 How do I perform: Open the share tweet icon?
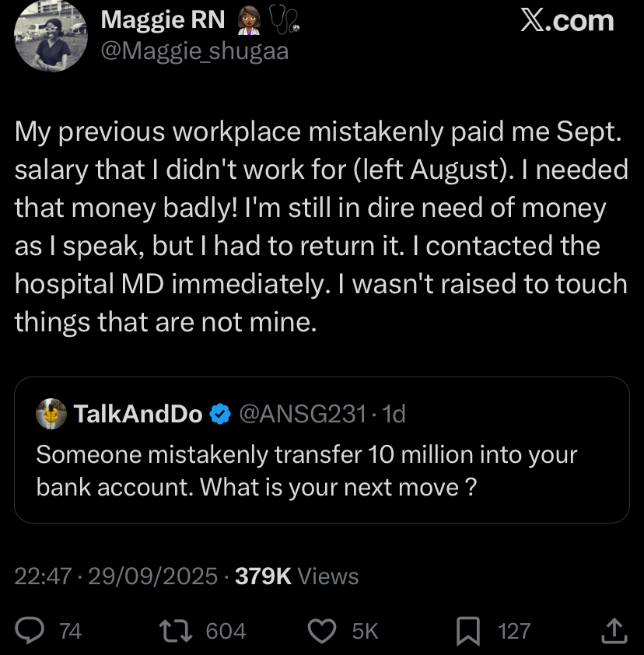[614, 631]
